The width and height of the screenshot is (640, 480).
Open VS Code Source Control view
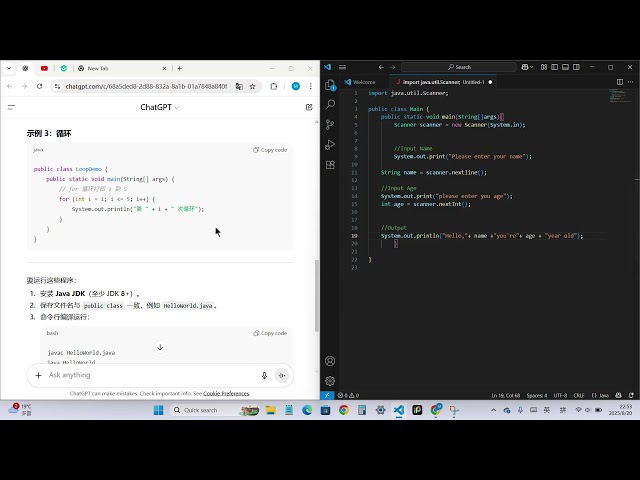pyautogui.click(x=330, y=124)
